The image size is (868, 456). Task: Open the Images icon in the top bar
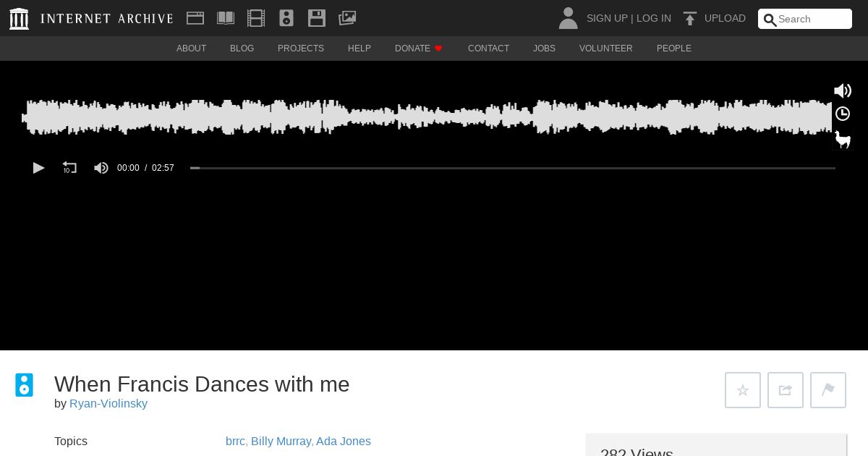(347, 18)
